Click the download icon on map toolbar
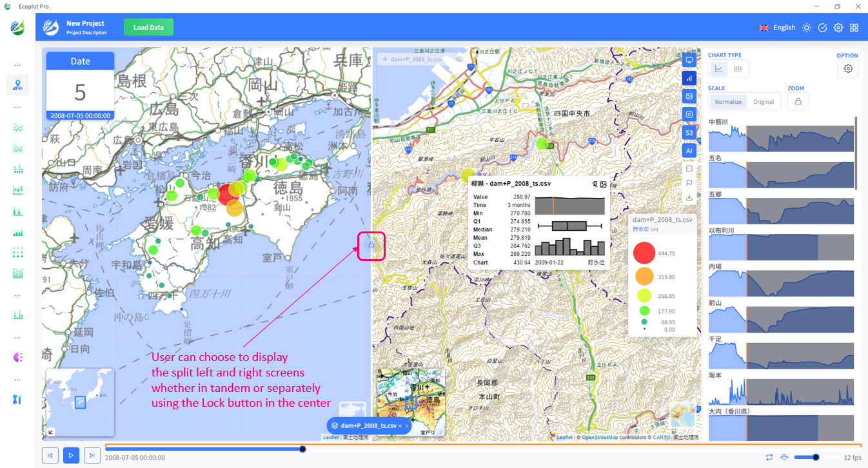This screenshot has width=868, height=468. [x=689, y=197]
